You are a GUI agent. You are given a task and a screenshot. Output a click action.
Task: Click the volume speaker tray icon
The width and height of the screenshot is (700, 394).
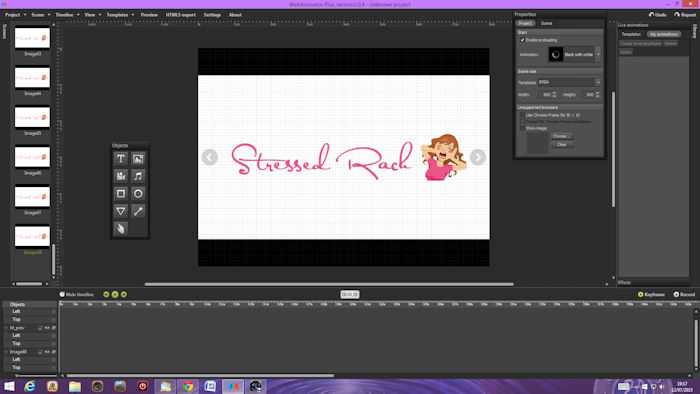point(662,386)
